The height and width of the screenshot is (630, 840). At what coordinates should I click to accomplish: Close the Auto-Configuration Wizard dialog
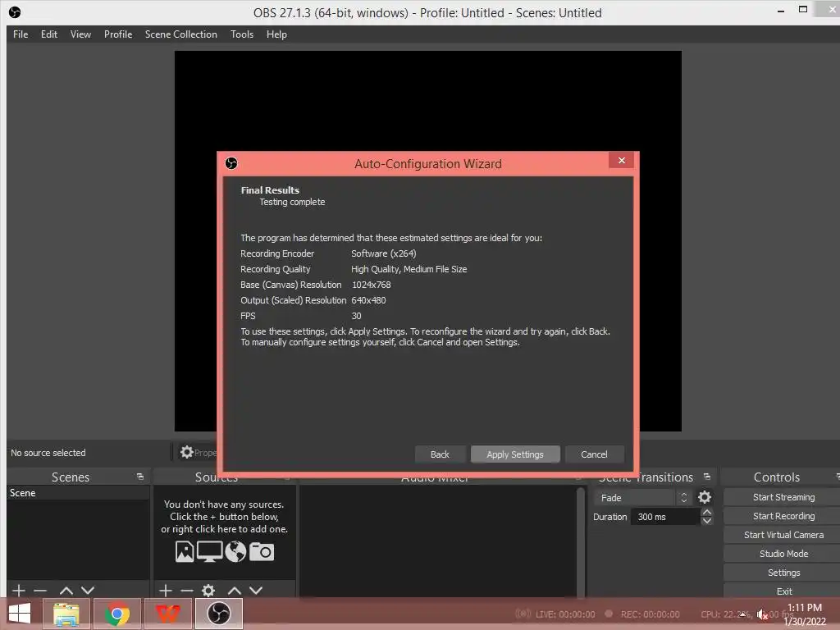coord(622,160)
